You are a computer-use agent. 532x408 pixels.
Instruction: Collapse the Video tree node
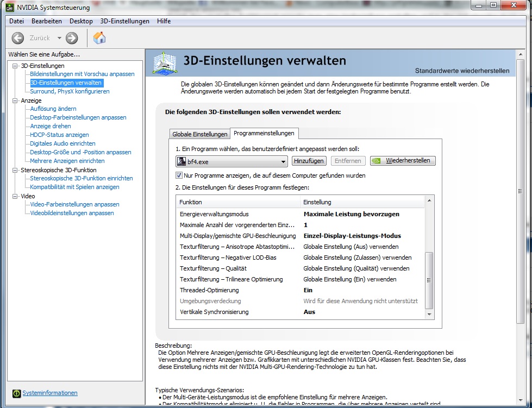point(15,196)
